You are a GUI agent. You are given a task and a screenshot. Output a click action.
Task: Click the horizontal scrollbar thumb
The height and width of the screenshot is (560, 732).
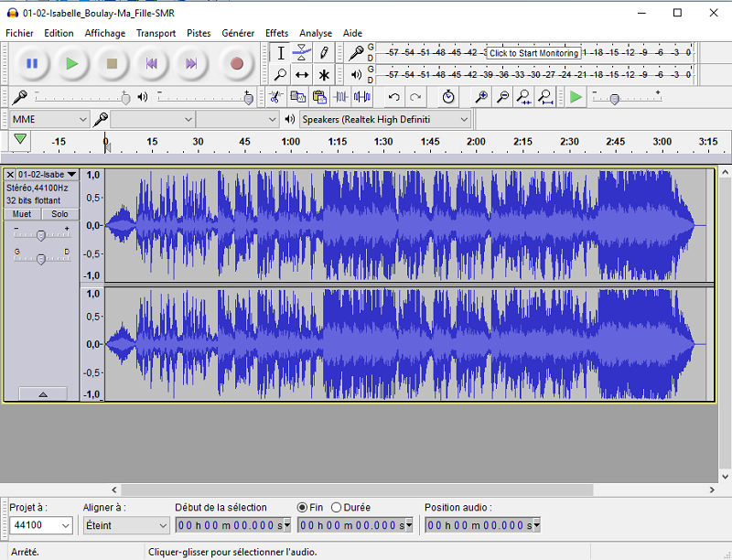pyautogui.click(x=357, y=490)
